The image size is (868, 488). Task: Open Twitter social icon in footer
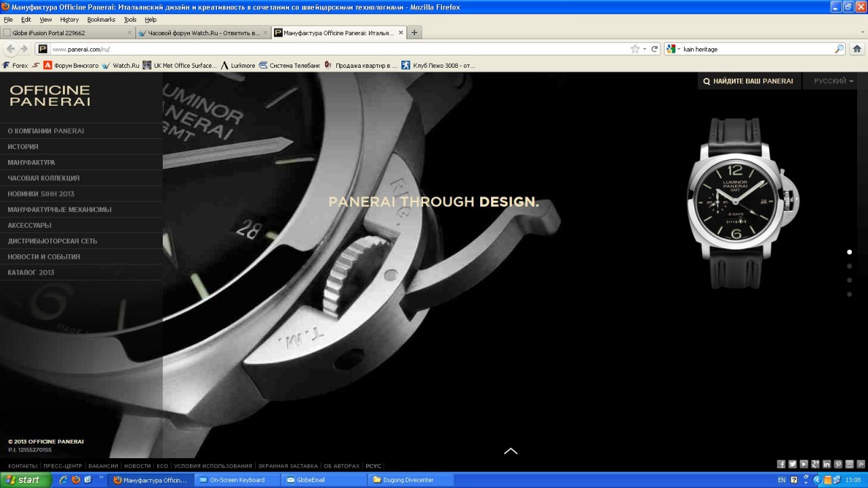point(793,464)
